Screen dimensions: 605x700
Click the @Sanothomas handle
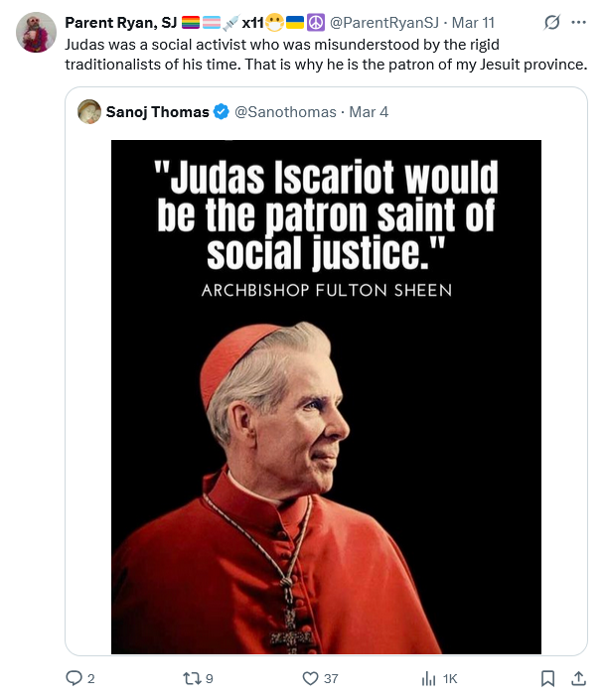click(x=285, y=112)
